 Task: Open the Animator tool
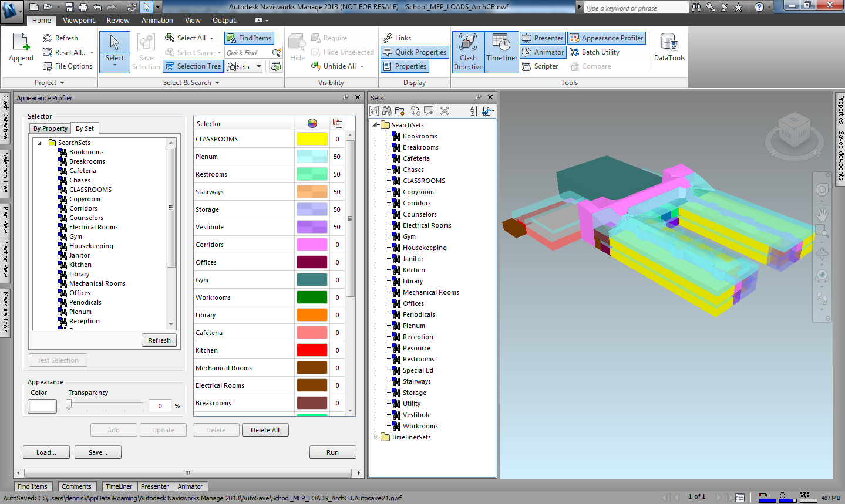(x=542, y=52)
